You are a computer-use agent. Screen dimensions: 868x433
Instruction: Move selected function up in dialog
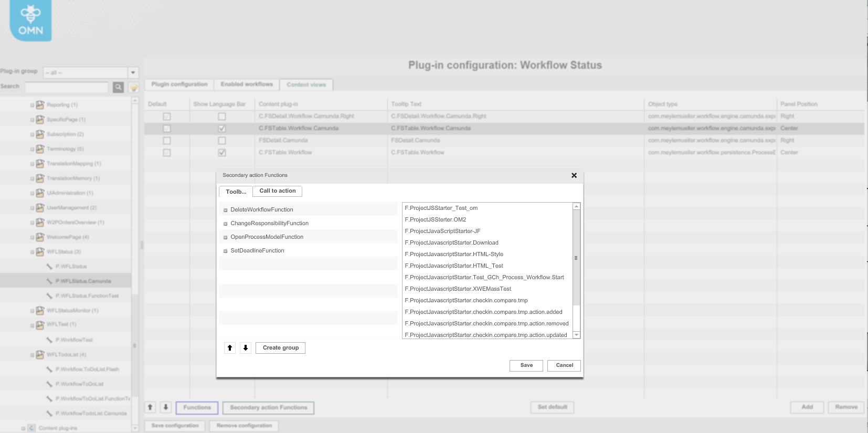(230, 348)
